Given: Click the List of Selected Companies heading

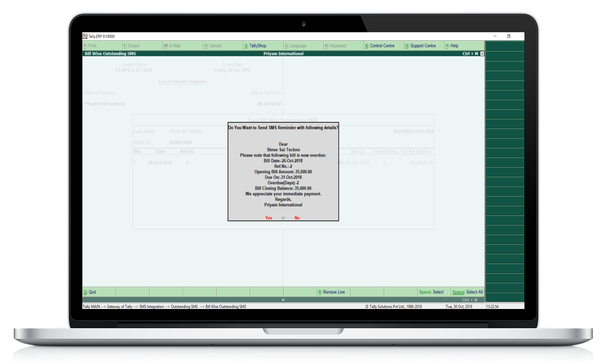Looking at the screenshot, I should [183, 82].
